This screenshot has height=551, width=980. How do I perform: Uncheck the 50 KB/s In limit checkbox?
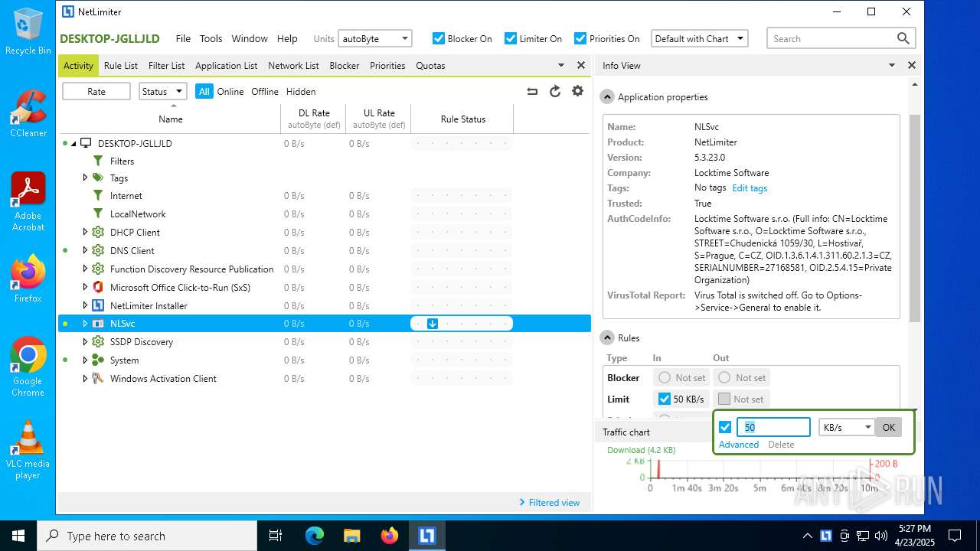click(665, 399)
